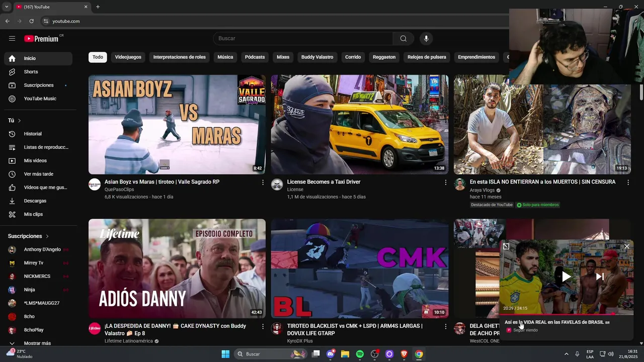The width and height of the screenshot is (644, 362).
Task: Click Seguir viendo in miniplayer
Action: (525, 330)
